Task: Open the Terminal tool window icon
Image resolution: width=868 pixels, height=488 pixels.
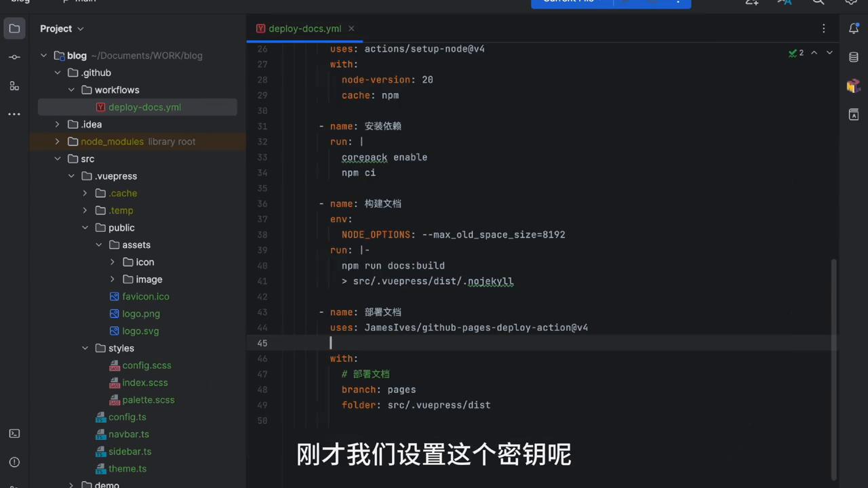Action: coord(14,434)
